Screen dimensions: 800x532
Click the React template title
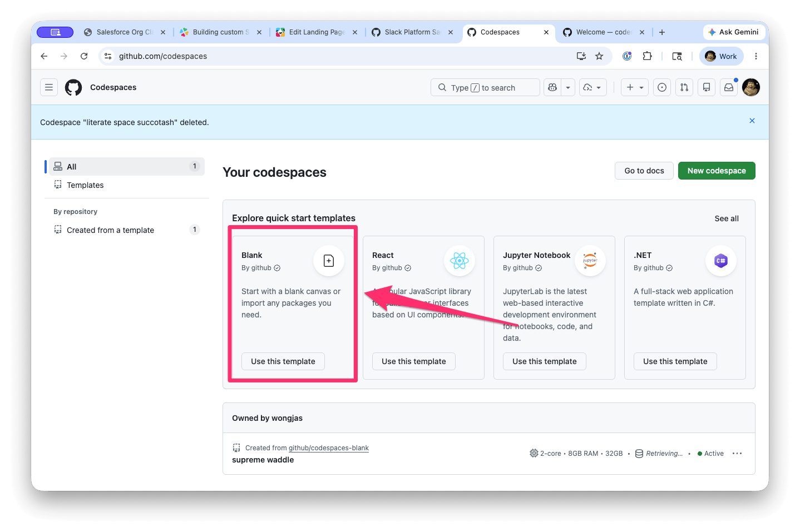click(383, 255)
